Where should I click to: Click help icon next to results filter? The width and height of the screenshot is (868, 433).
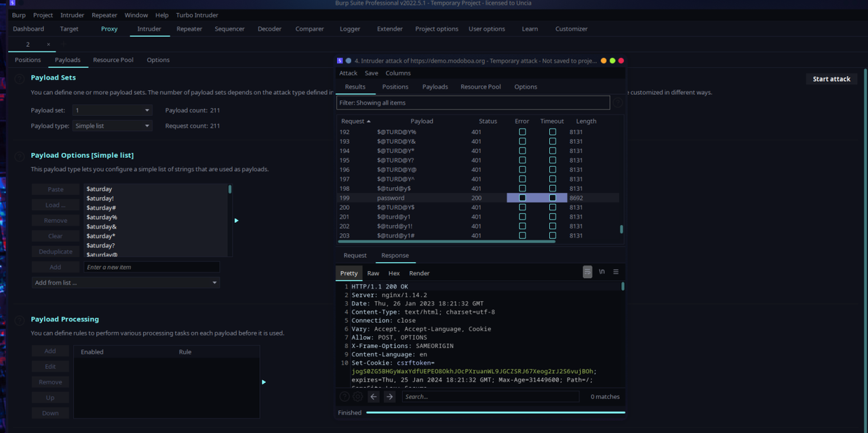click(617, 102)
